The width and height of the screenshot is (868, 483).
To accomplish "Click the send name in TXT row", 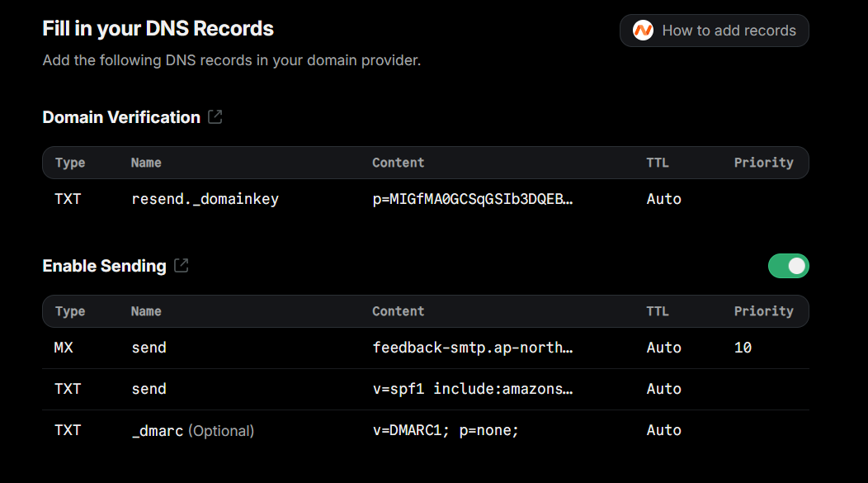I will (x=149, y=389).
